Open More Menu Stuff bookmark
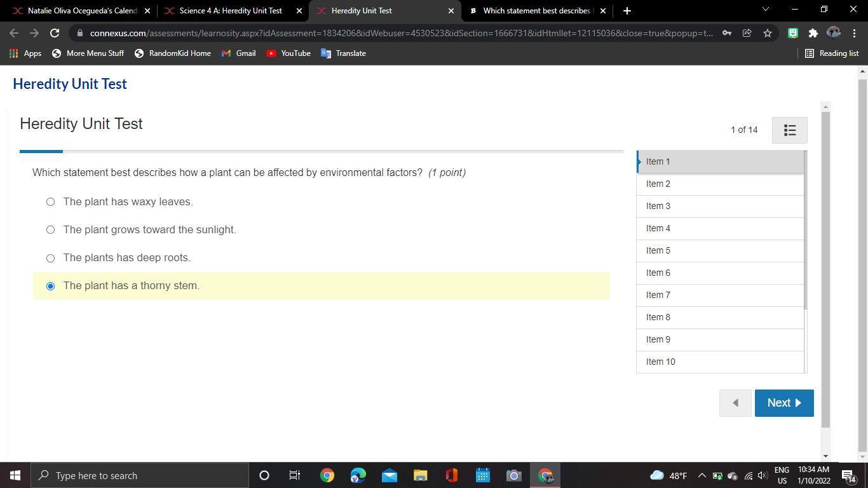Image resolution: width=868 pixels, height=488 pixels. coord(88,53)
